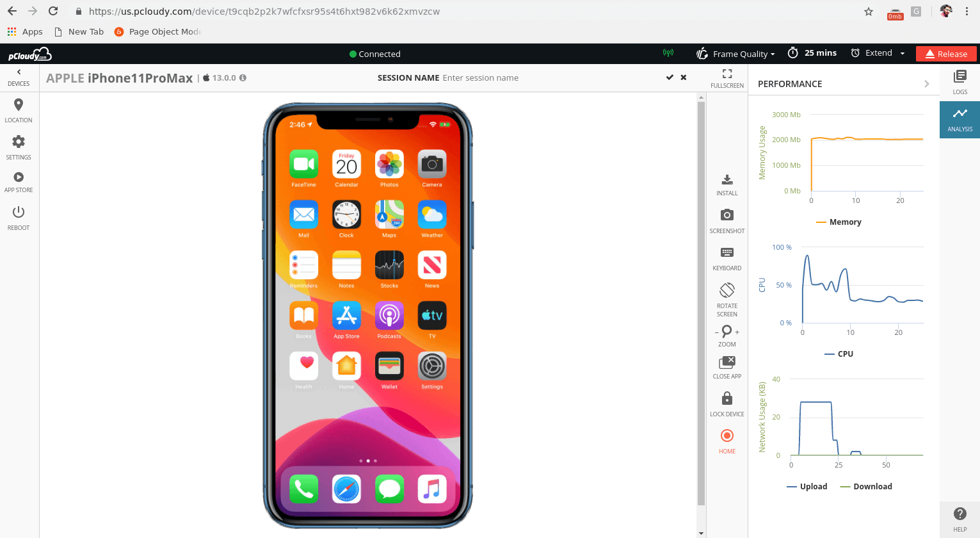Collapse the Performance panel with chevron
This screenshot has width=980, height=538.
tap(927, 84)
